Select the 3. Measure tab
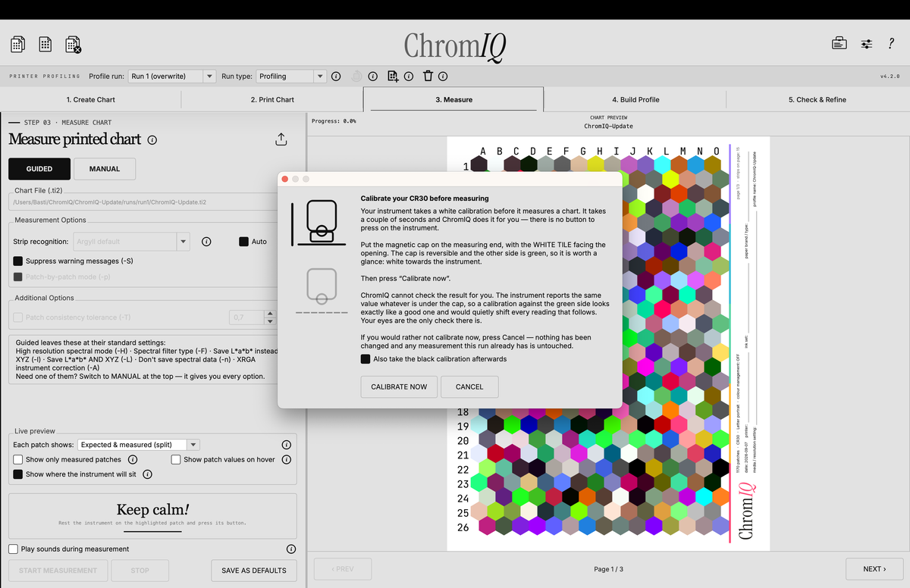The height and width of the screenshot is (588, 910). [x=453, y=99]
